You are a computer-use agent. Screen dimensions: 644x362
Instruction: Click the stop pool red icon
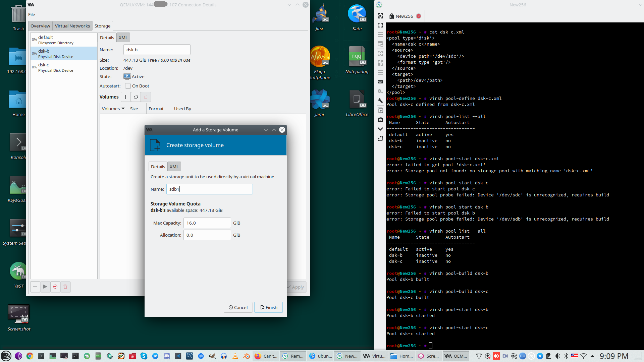[x=55, y=287]
